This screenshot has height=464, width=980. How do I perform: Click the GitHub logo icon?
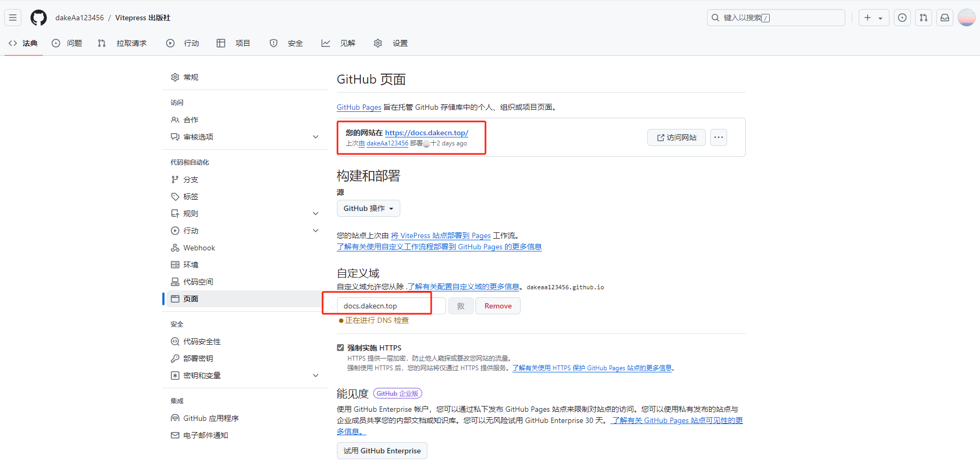[38, 18]
